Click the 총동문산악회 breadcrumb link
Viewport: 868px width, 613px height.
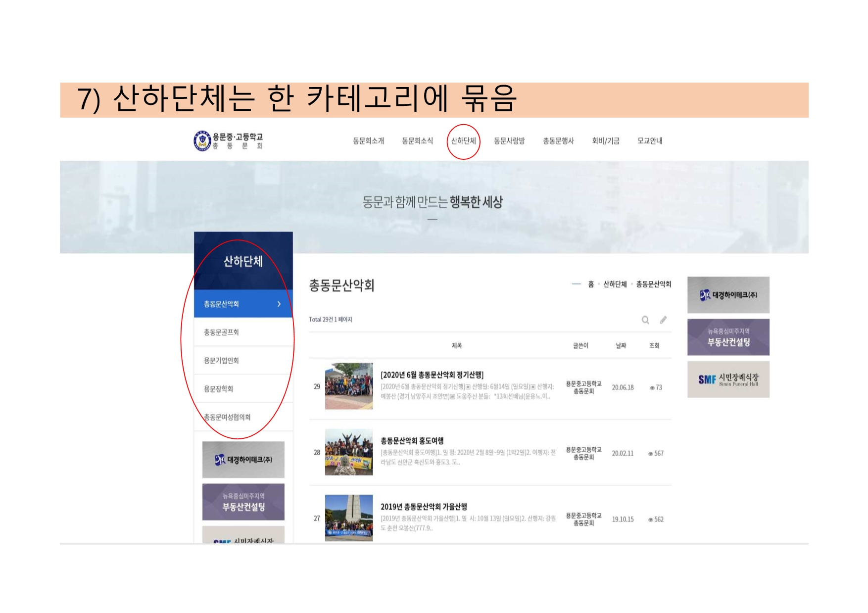click(654, 284)
